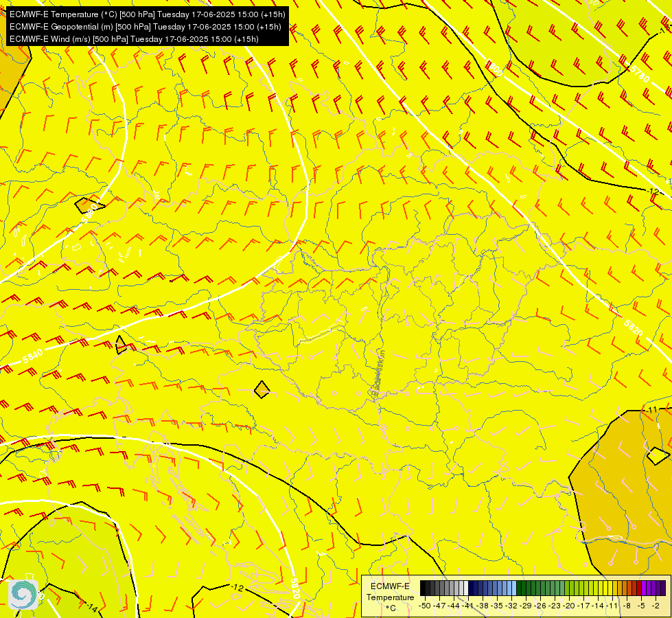This screenshot has height=618, width=672.
Task: Click the -32 value on the legend
Action: tap(511, 606)
